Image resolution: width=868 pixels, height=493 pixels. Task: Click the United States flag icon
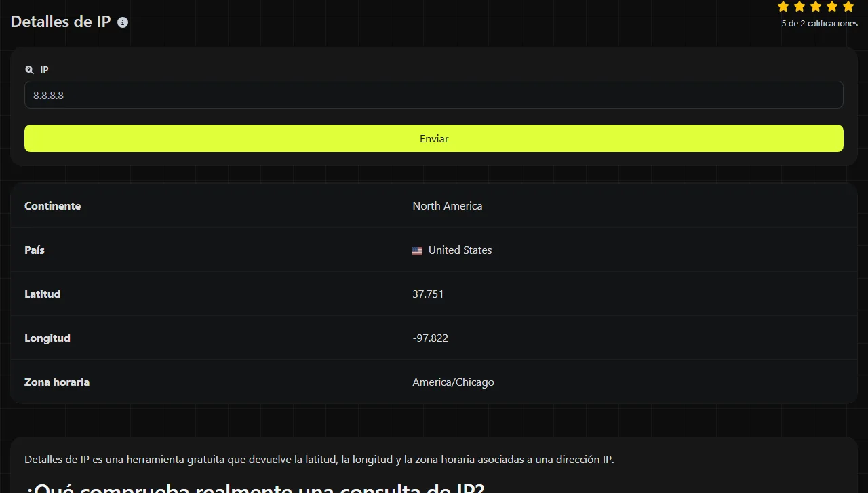coord(417,250)
